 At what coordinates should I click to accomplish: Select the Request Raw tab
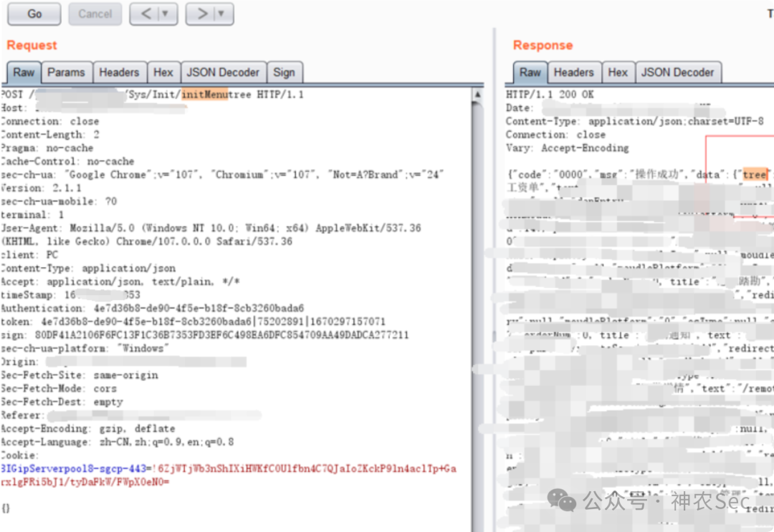tap(24, 72)
